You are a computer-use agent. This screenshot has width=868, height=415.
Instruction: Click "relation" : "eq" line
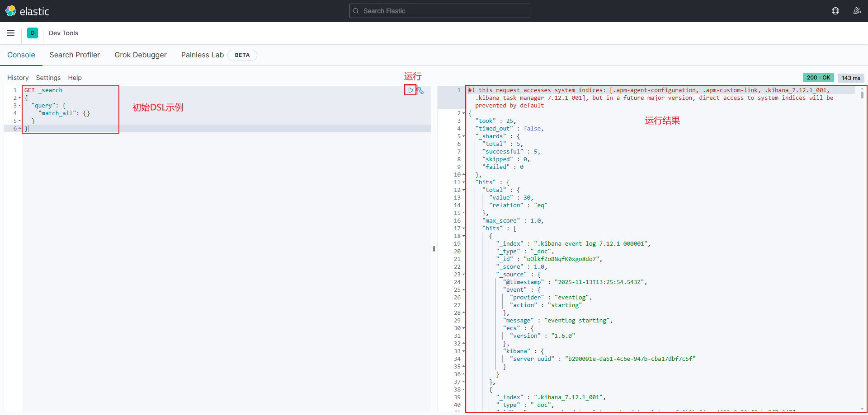click(x=518, y=205)
